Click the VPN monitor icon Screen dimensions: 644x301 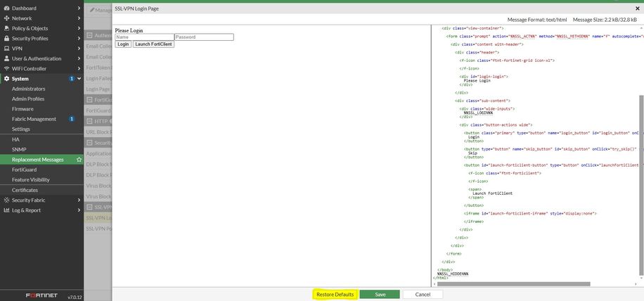coord(6,49)
